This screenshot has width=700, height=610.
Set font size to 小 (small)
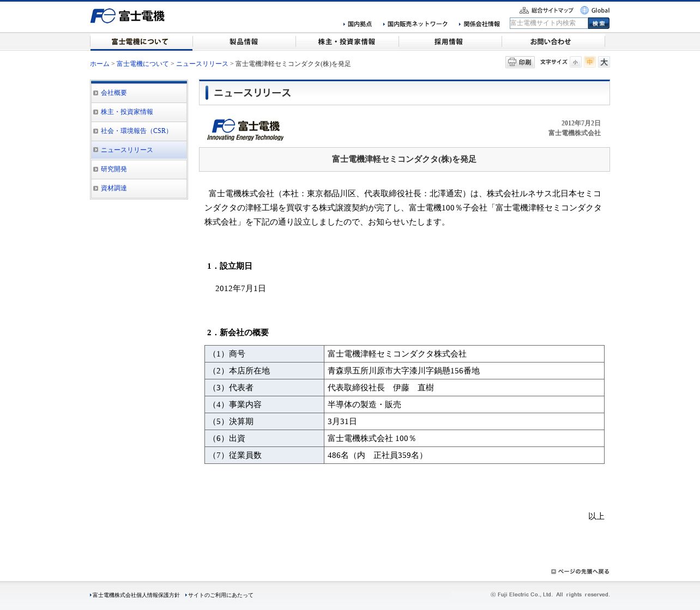point(575,62)
